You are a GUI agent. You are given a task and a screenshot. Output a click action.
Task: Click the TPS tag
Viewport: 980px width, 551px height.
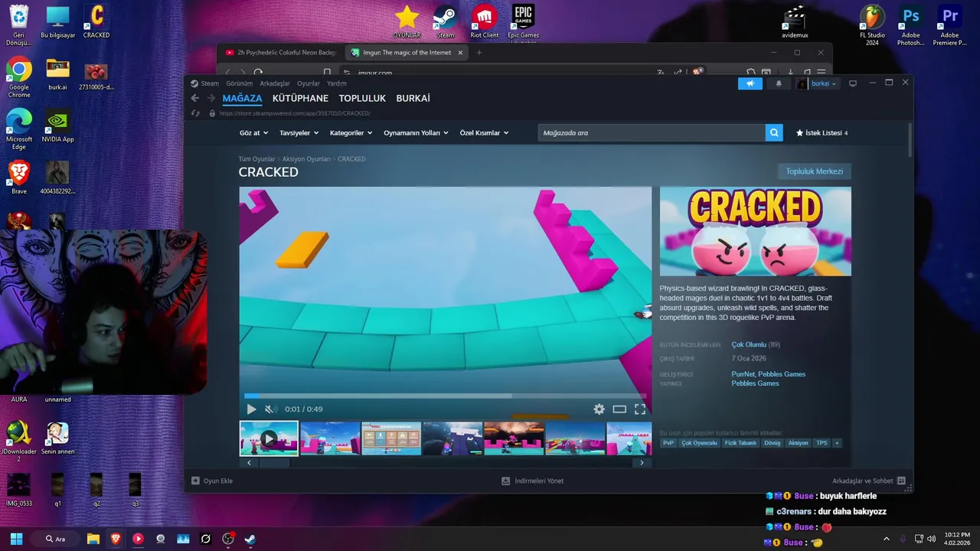pyautogui.click(x=822, y=443)
